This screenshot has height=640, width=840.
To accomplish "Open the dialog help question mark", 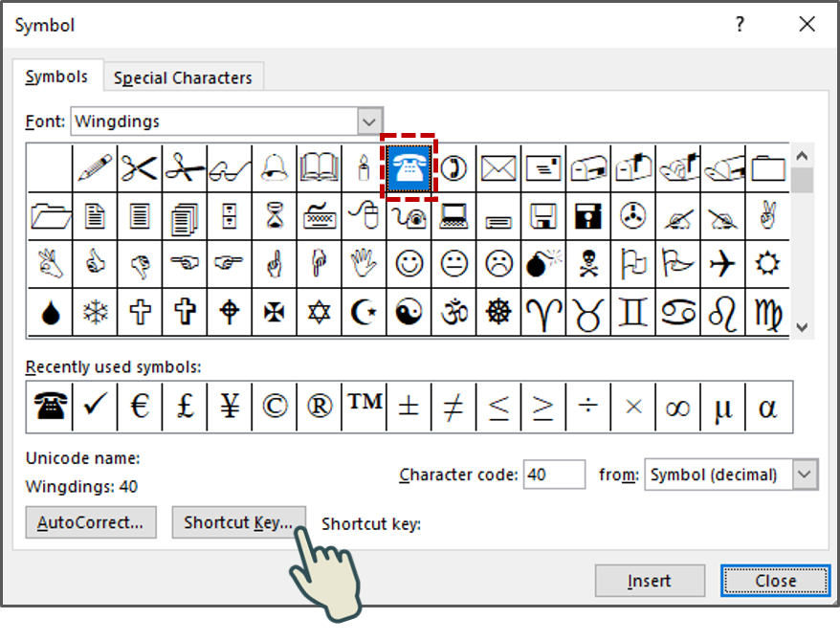I will [x=740, y=24].
